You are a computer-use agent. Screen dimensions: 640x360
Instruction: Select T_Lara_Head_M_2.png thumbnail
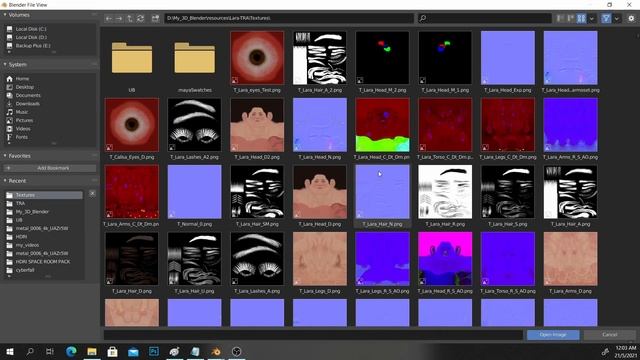(x=382, y=58)
